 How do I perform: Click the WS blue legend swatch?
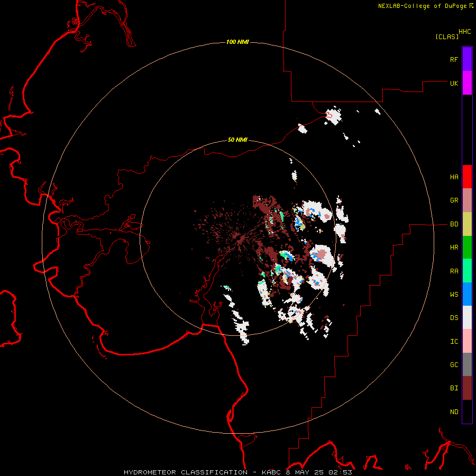(467, 294)
